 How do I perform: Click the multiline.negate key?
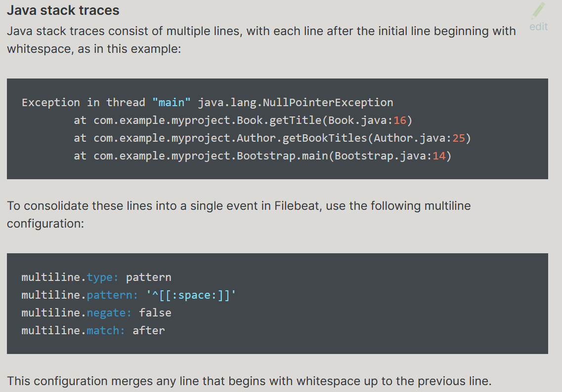[77, 313]
